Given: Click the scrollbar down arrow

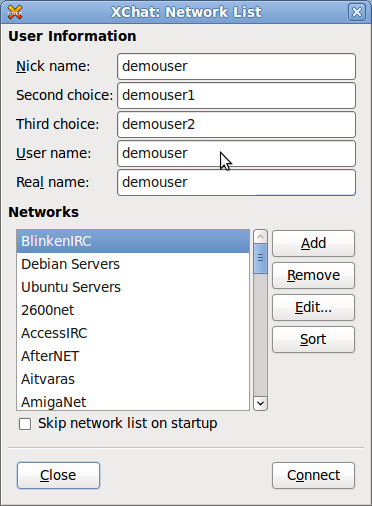Looking at the screenshot, I should (x=260, y=403).
